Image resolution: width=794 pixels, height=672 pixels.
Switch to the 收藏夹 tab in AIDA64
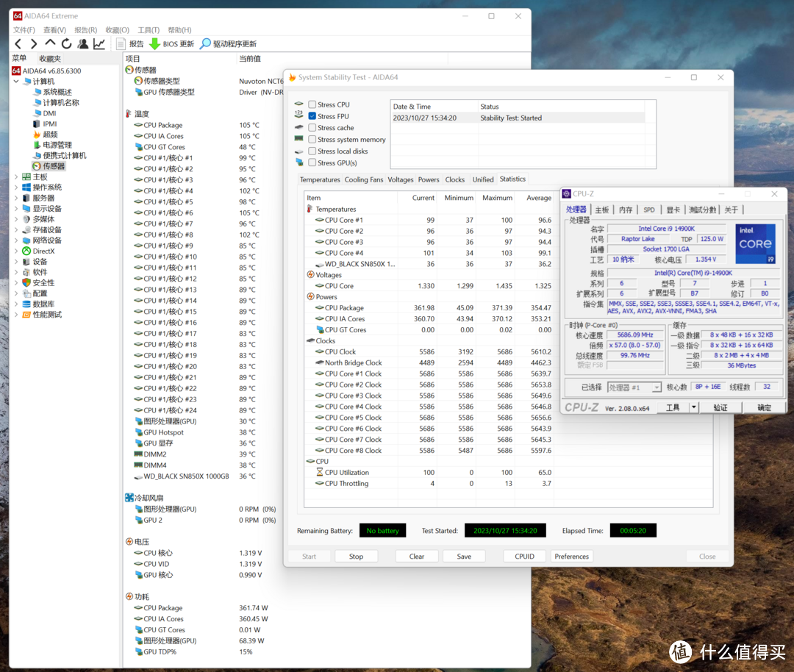tap(50, 59)
